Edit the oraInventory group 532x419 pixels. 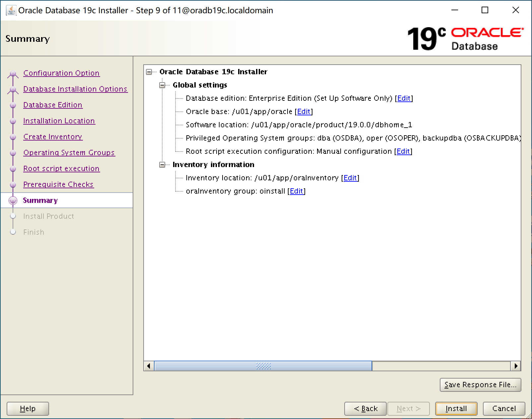coord(296,191)
